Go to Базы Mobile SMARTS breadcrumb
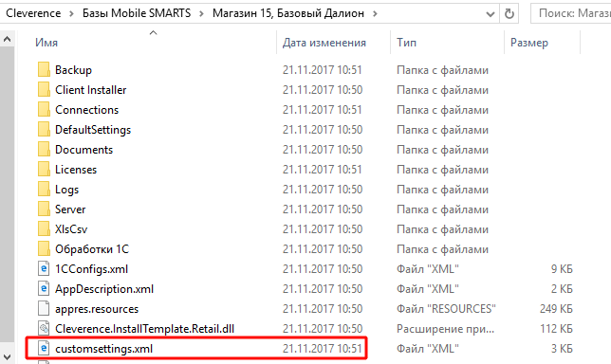Image resolution: width=611 pixels, height=364 pixels. (137, 13)
